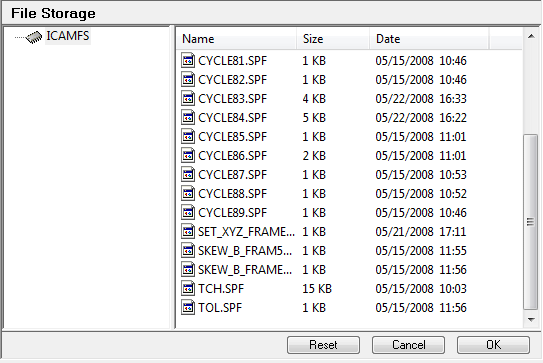Screen dimensions: 543x363
Task: Click the ICAMFS memory chip icon
Action: point(34,37)
